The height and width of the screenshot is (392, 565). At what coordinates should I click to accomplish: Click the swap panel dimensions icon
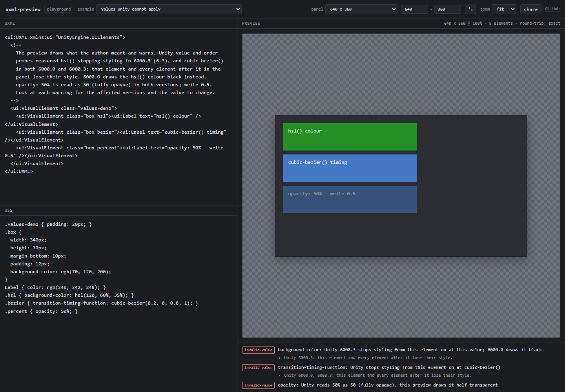pos(470,9)
